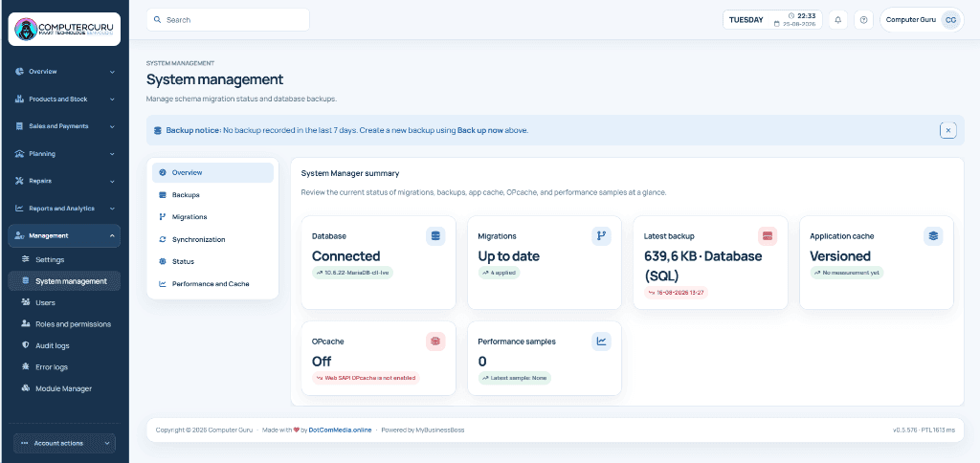This screenshot has width=980, height=463.
Task: Open Audit logs page
Action: (64, 345)
